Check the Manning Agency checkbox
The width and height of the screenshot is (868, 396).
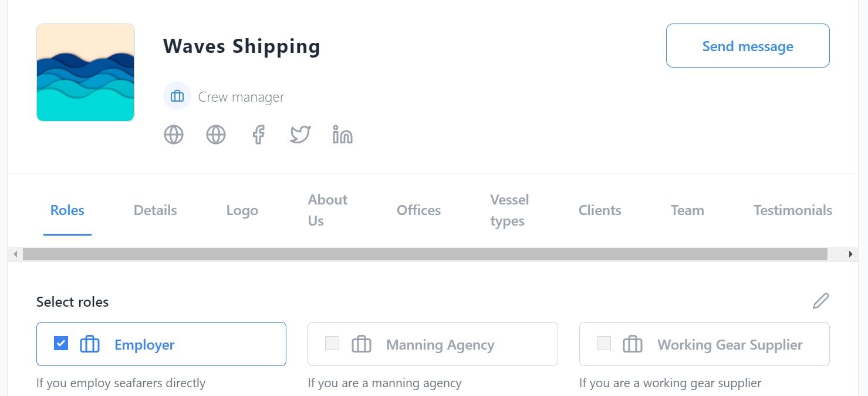pyautogui.click(x=332, y=343)
